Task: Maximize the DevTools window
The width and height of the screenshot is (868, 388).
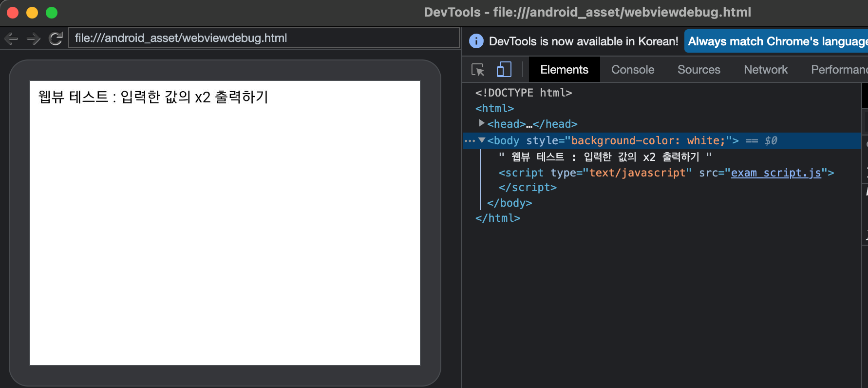Action: [52, 13]
